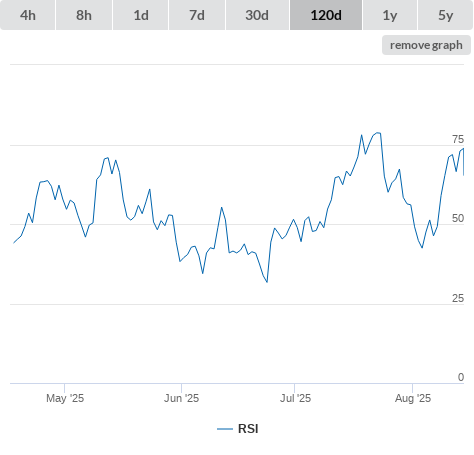Screen dimensions: 474x455
Task: Toggle the RSI series legend label
Action: point(248,429)
